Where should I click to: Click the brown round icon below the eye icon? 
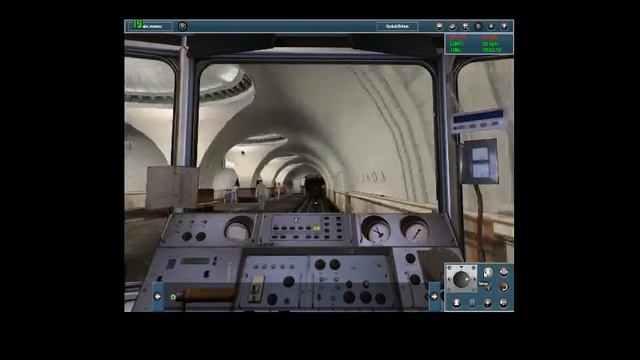pos(504,287)
